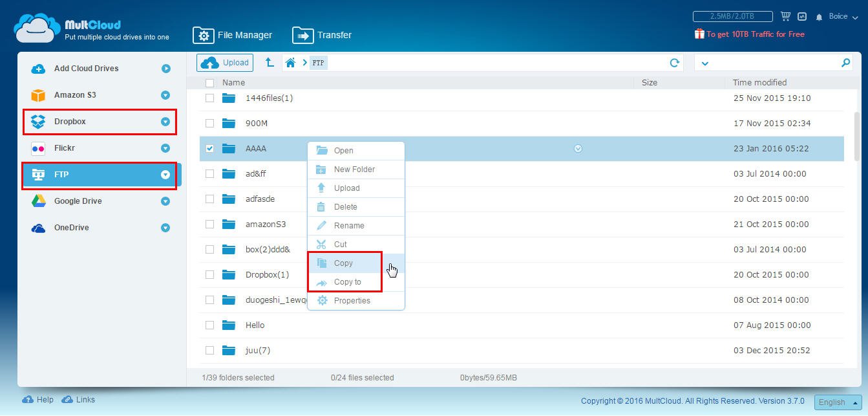Image resolution: width=868 pixels, height=416 pixels.
Task: Click the search magnifier icon
Action: click(845, 63)
